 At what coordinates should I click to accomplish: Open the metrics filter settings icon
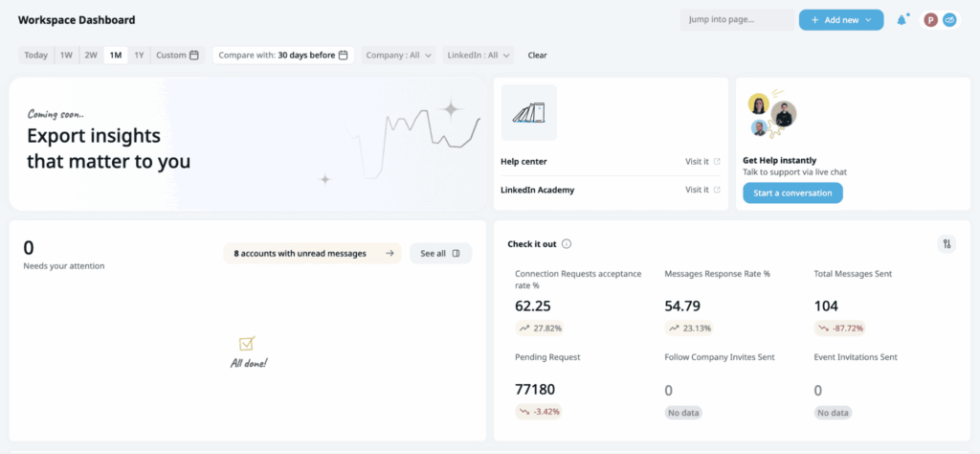tap(947, 244)
